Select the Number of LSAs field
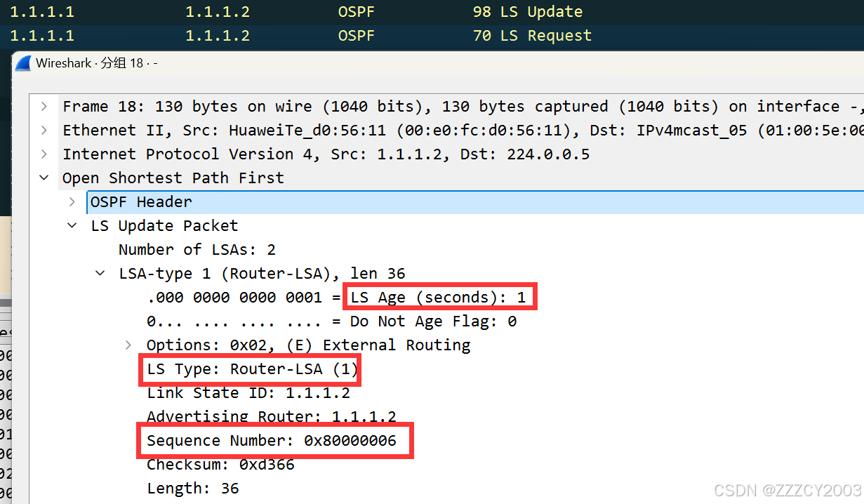The image size is (864, 504). [197, 250]
